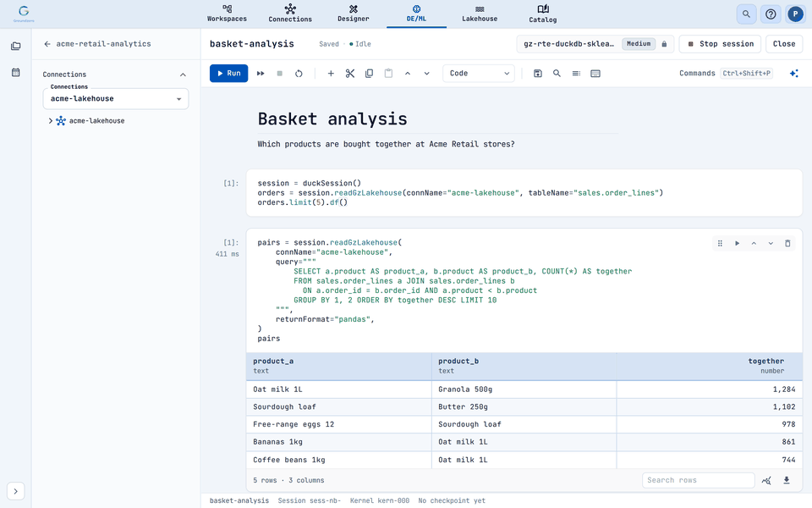Click the global search icon top right
Image resolution: width=812 pixels, height=508 pixels.
pos(746,14)
